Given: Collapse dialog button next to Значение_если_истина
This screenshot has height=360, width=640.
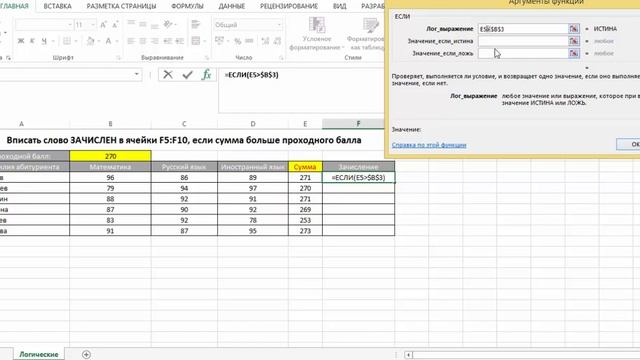Looking at the screenshot, I should coord(574,41).
